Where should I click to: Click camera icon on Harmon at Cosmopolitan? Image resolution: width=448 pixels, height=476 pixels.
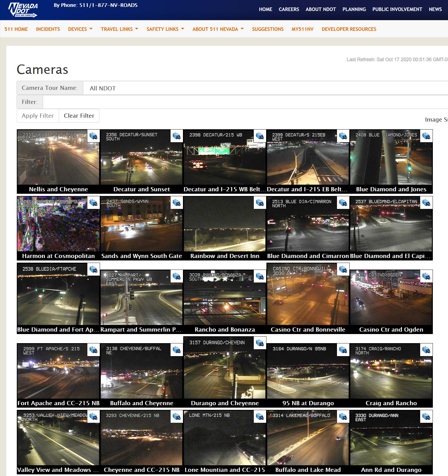click(93, 203)
